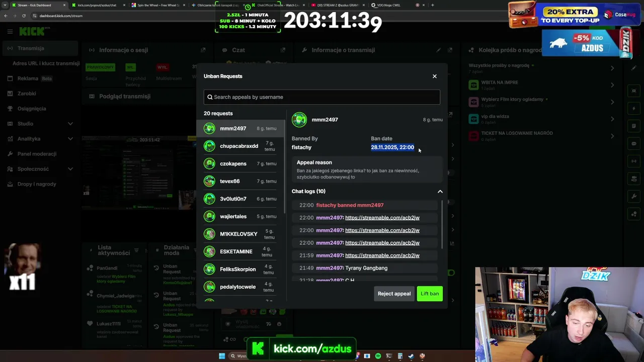The image size is (644, 362).
Task: Open the 21:59 streamable.com link
Action: click(382, 255)
